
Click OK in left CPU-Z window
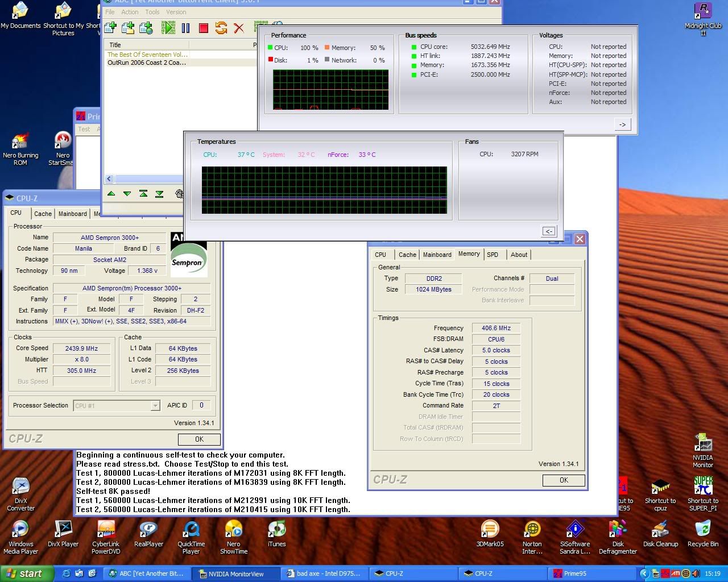(199, 439)
